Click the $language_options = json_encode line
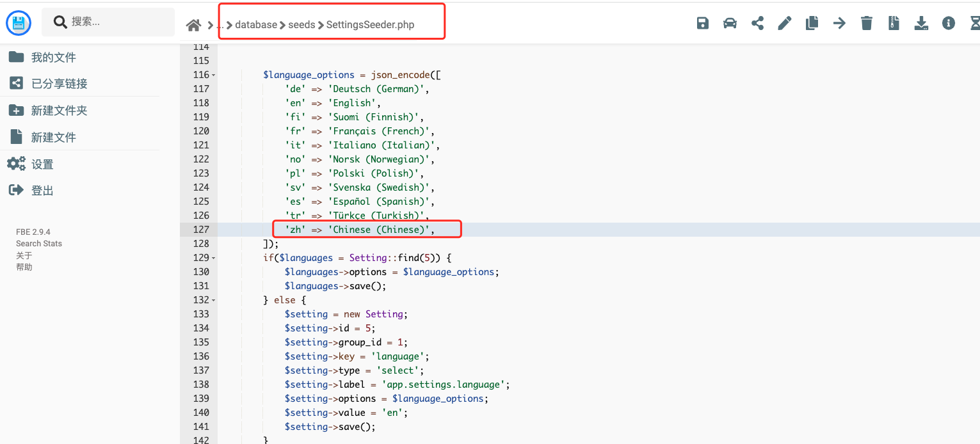Image resolution: width=980 pixels, height=444 pixels. point(351,75)
